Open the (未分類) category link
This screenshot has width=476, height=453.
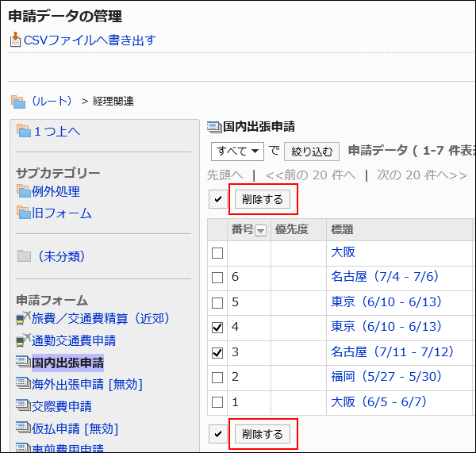pos(61,256)
